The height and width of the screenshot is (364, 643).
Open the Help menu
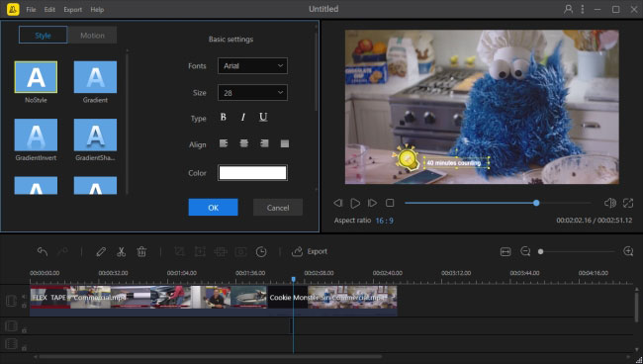coord(97,10)
